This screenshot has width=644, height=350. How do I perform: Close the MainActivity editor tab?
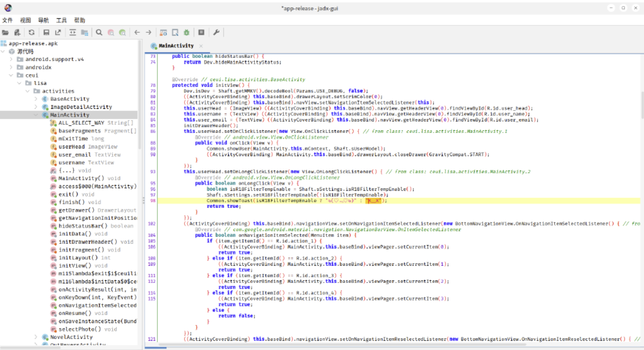(x=201, y=46)
